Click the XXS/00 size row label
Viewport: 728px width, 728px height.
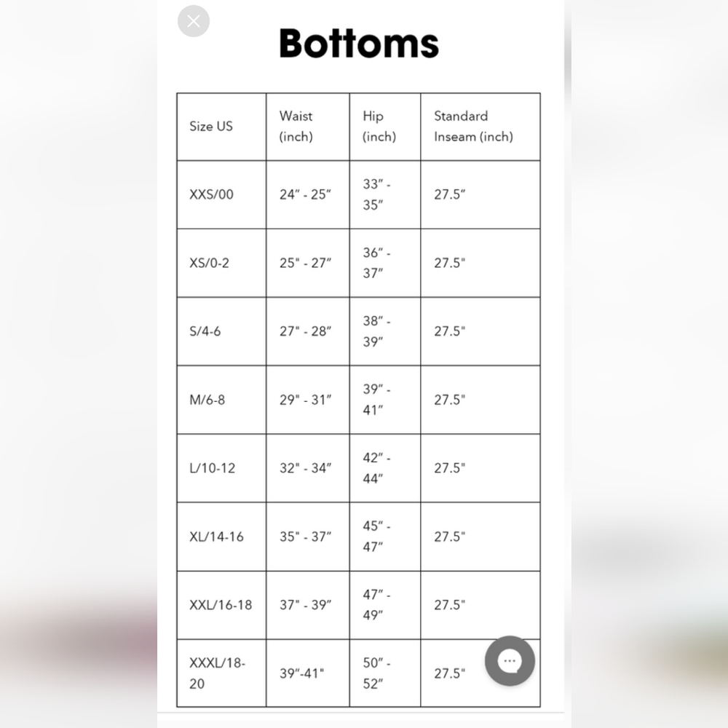(211, 194)
